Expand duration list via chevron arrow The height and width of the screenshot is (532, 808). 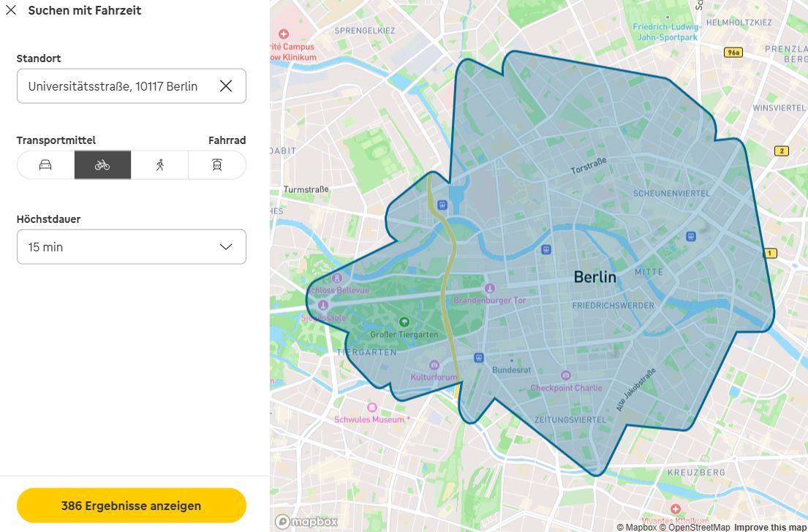tap(226, 247)
